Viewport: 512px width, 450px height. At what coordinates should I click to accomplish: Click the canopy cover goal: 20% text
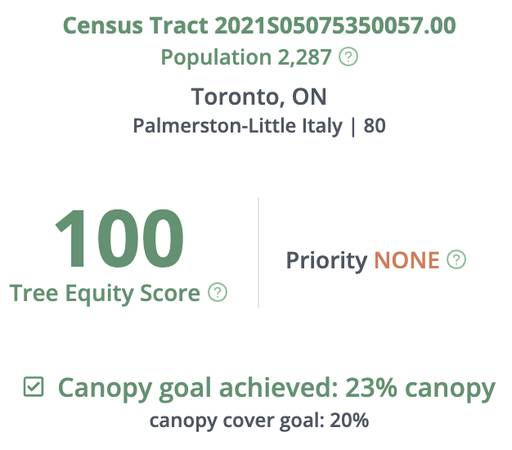point(259,421)
